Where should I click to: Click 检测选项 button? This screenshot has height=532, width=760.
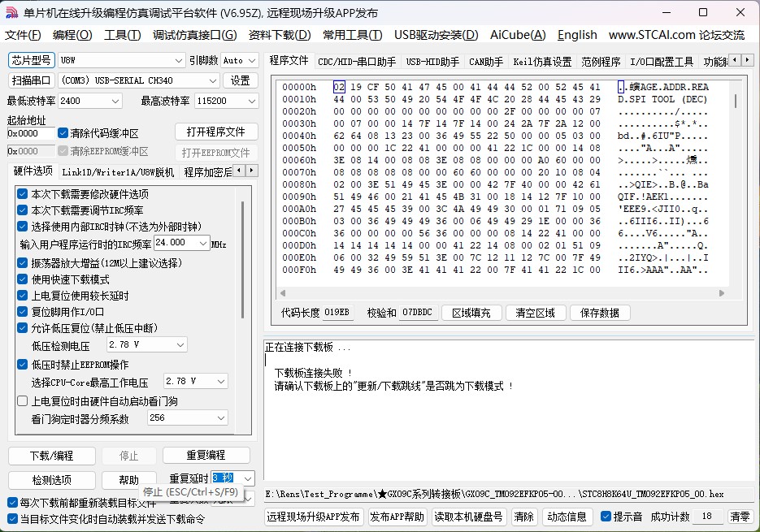52,480
